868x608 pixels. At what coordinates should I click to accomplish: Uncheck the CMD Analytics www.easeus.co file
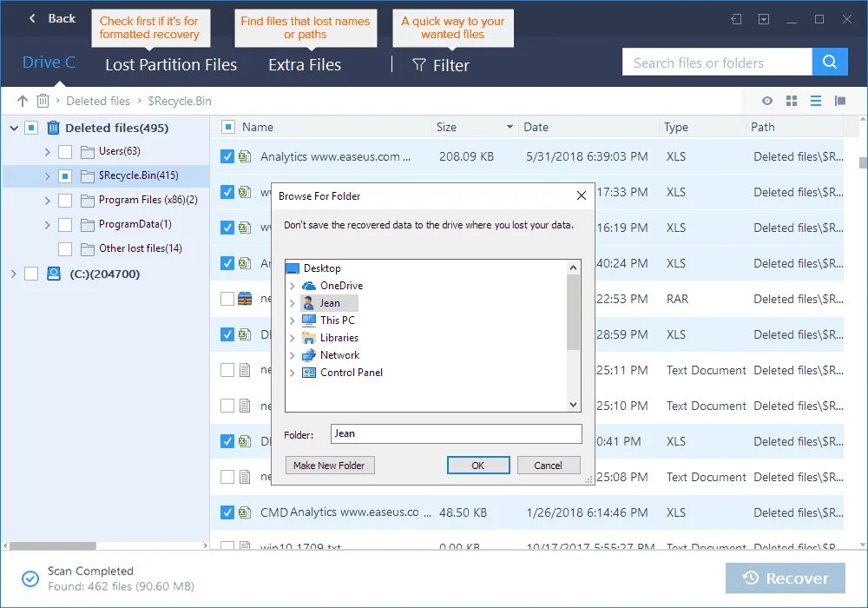tap(227, 512)
